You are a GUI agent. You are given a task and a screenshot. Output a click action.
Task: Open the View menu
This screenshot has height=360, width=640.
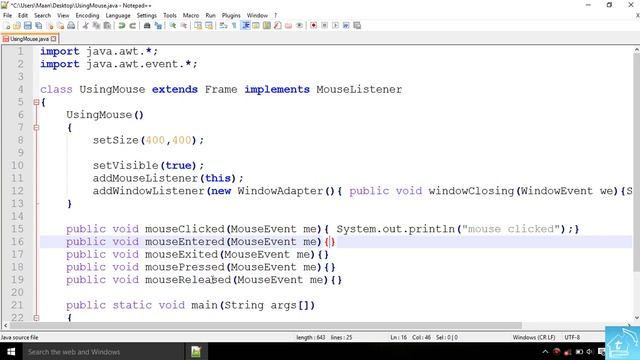[x=63, y=15]
